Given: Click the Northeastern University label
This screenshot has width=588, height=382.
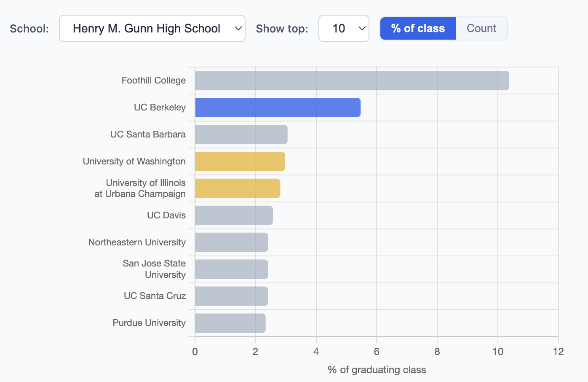Looking at the screenshot, I should (136, 242).
